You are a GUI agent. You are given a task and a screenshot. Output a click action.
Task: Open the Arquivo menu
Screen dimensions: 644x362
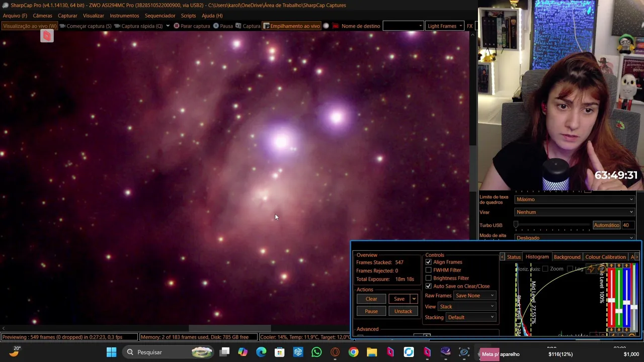[x=15, y=16]
